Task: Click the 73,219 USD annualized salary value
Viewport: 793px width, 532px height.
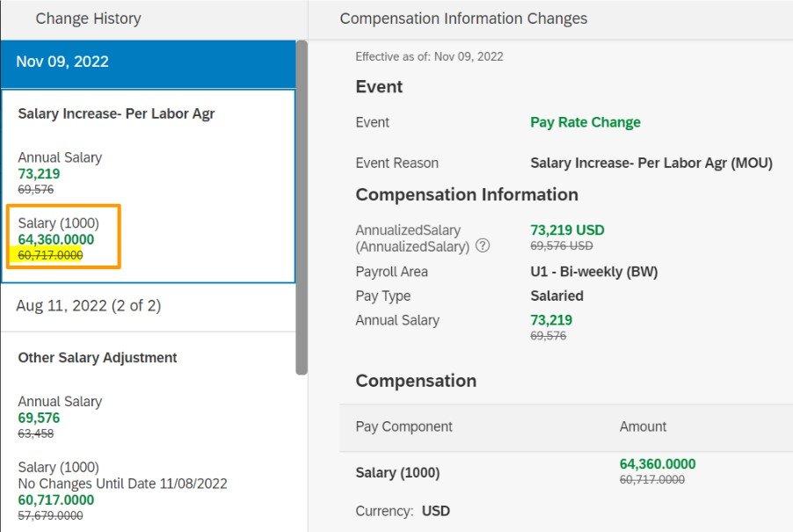Action: (567, 230)
